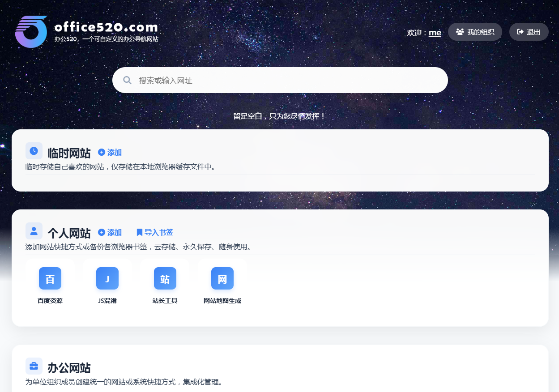Focus the 搜索或输入网址 search field
Image resolution: width=559 pixels, height=392 pixels.
point(286,81)
